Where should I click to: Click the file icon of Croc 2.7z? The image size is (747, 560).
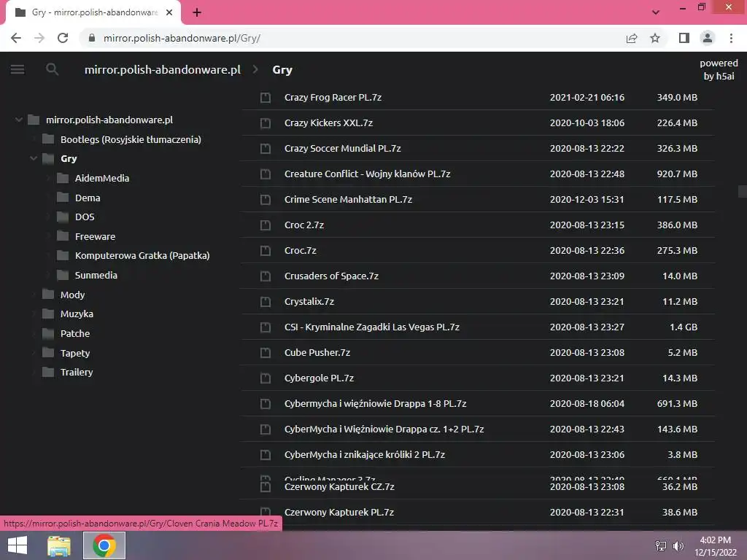(266, 225)
